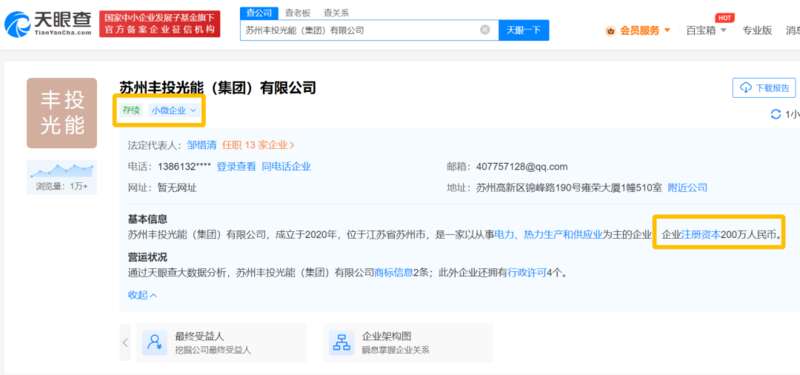Screen dimensions: 800x375
Task: Open the 同电话企业 link
Action: click(x=286, y=167)
